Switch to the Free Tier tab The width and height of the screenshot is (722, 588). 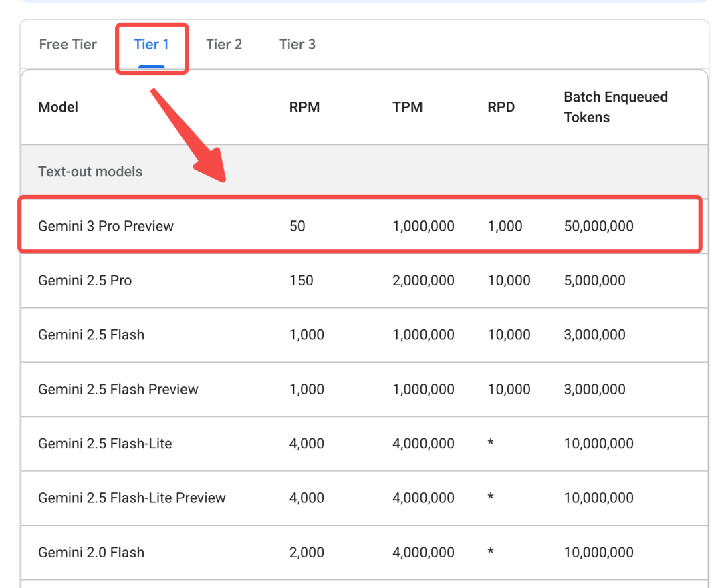(x=68, y=45)
